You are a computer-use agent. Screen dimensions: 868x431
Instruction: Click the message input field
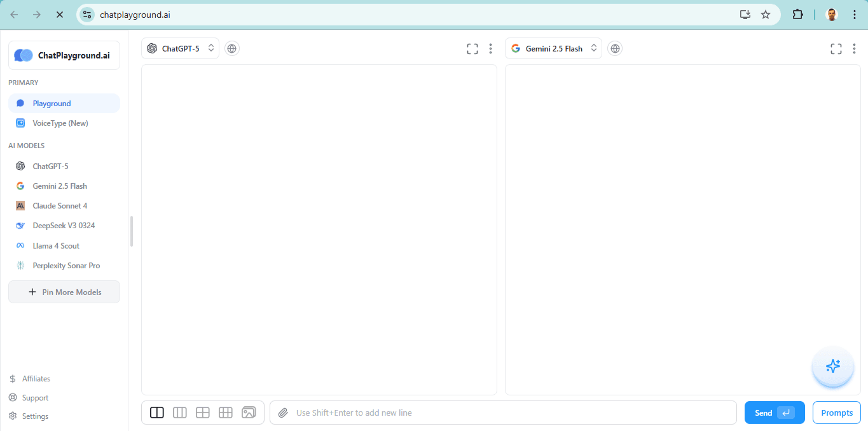coord(502,413)
